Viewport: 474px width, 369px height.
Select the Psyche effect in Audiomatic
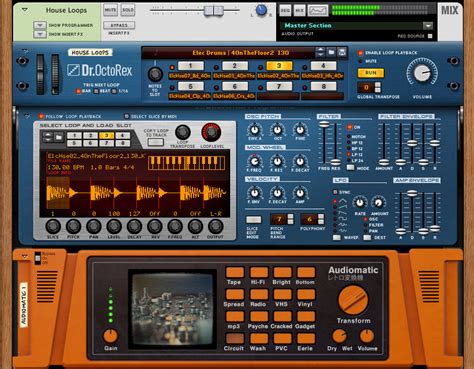(x=258, y=316)
